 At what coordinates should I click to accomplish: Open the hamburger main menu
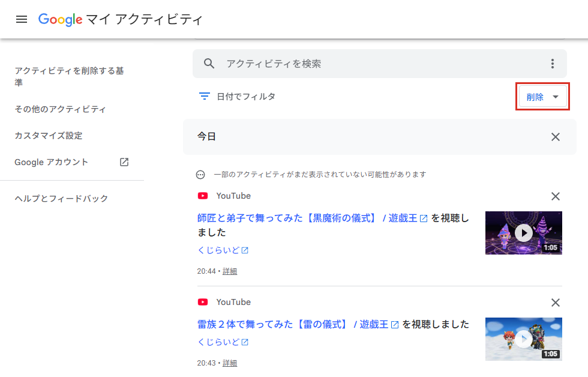click(22, 19)
